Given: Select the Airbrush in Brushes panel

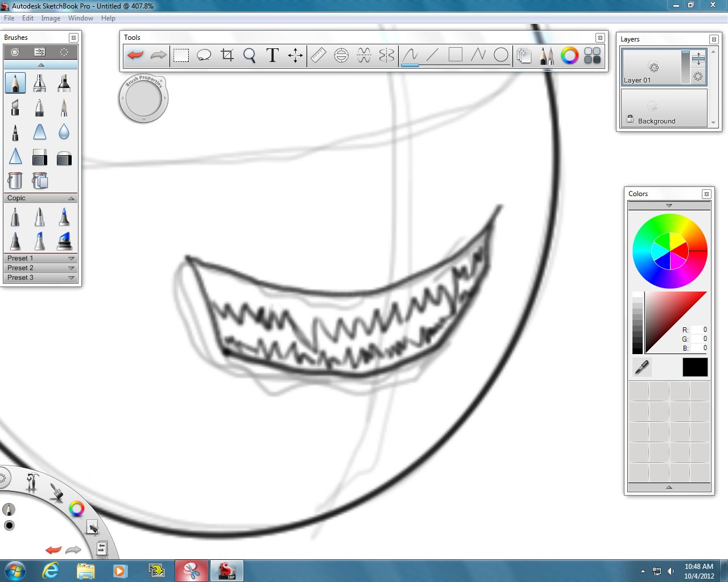Looking at the screenshot, I should 39,83.
